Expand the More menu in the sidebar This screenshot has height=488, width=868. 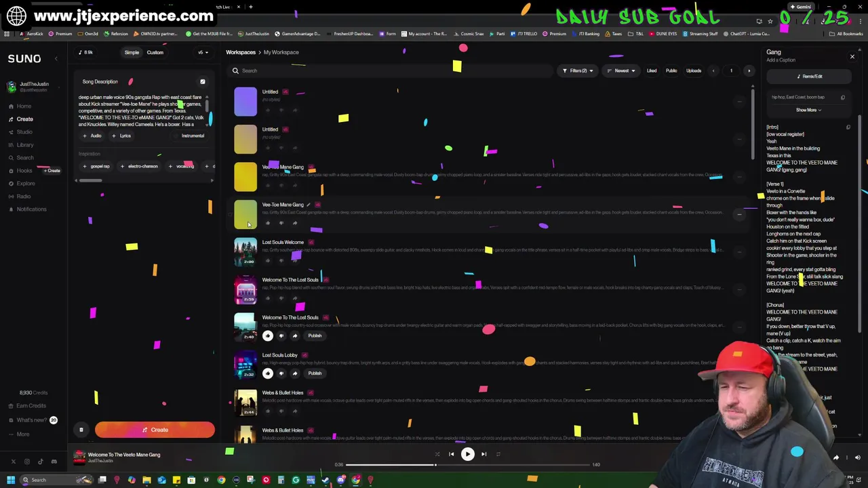pyautogui.click(x=19, y=434)
